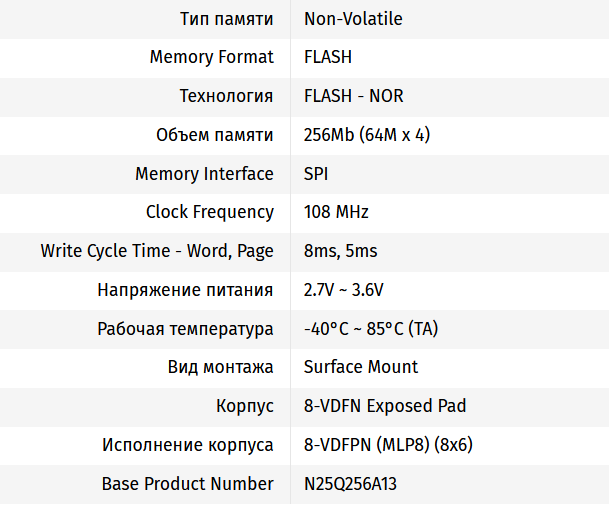
Task: Click the 'Clock Frequency' label
Action: tap(209, 212)
